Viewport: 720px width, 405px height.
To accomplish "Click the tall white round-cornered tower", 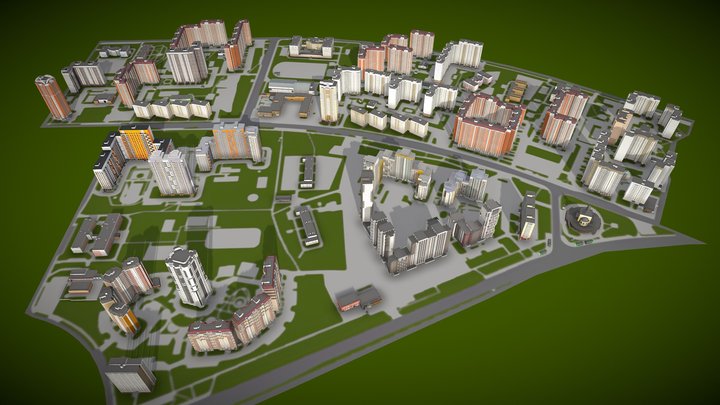I will pos(188,276).
